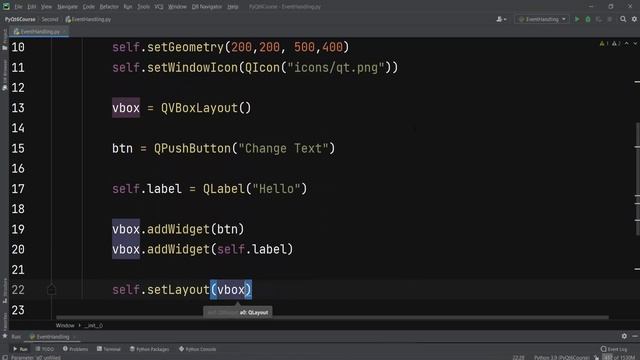640x360 pixels.
Task: Go to next highlighted error arrow
Action: click(x=635, y=43)
